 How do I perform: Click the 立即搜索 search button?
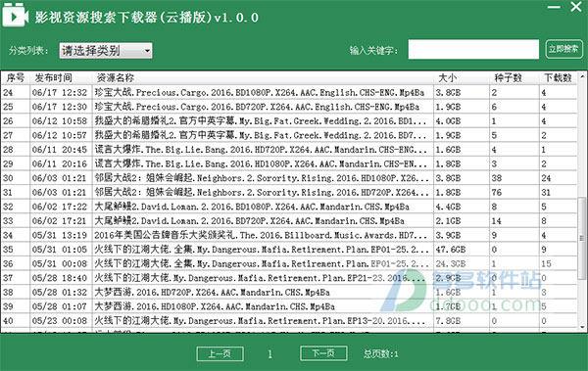click(563, 49)
